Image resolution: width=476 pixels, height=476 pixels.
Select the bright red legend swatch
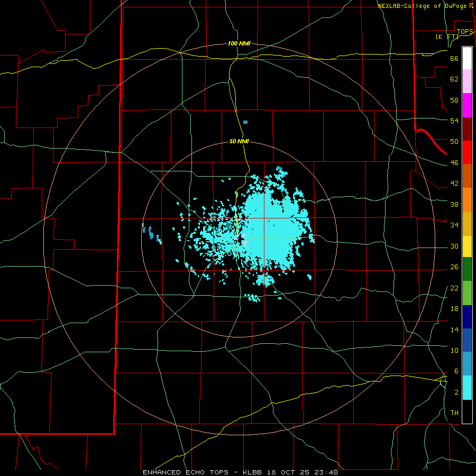(467, 152)
